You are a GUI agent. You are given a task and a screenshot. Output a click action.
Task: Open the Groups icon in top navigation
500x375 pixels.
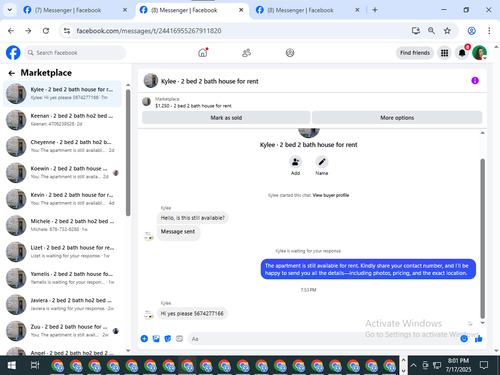pyautogui.click(x=290, y=53)
